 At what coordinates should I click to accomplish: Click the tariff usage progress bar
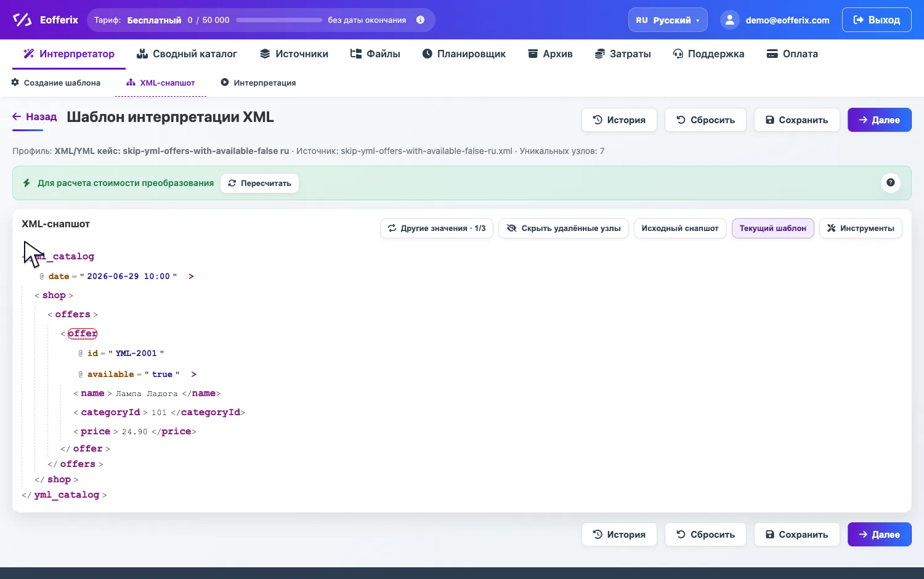pos(278,20)
